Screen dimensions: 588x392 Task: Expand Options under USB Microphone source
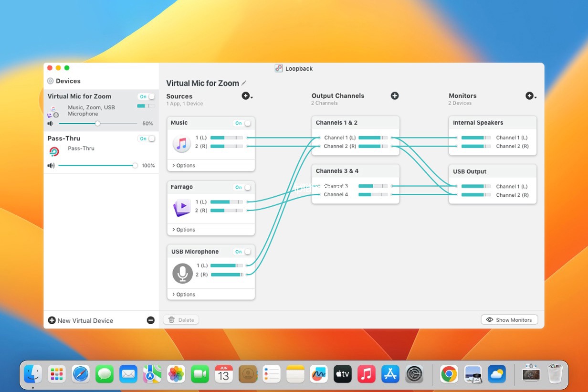[184, 295]
